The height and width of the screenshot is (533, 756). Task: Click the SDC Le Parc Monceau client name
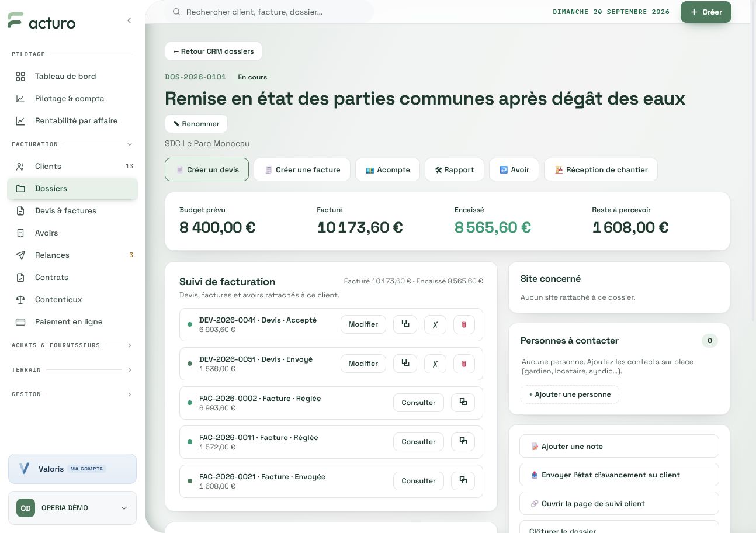(207, 144)
